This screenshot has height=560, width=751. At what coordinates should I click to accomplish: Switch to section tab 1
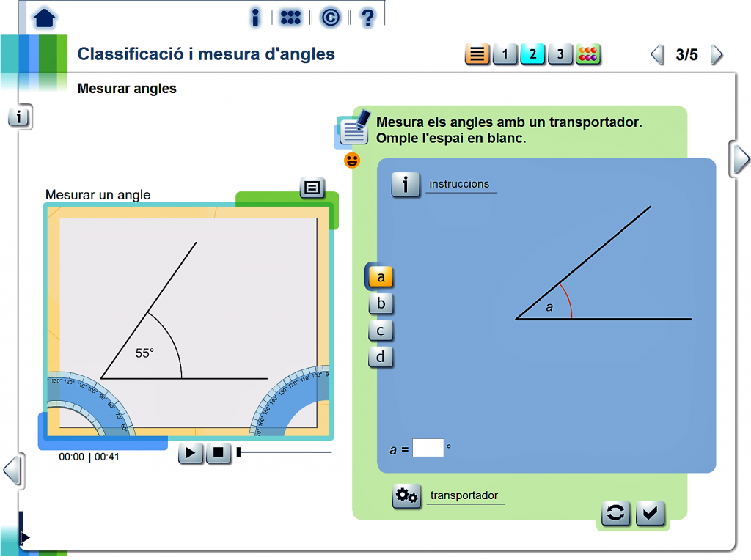point(505,54)
